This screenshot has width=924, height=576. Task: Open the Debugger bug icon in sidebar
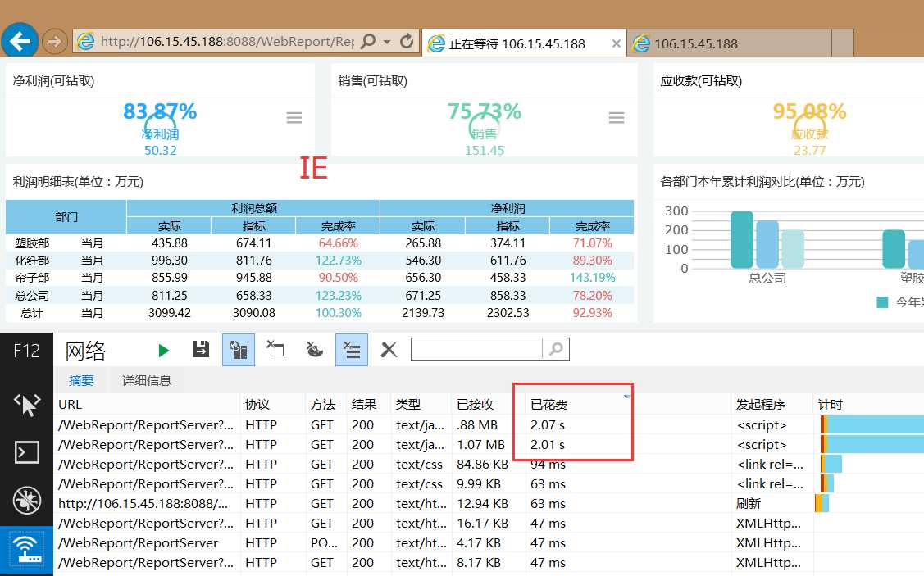[26, 500]
